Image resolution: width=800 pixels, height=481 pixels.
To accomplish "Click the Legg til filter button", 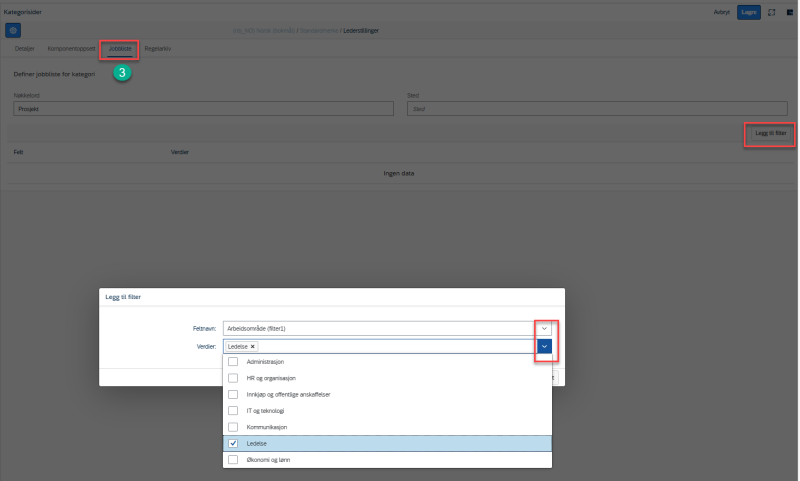I will (770, 133).
